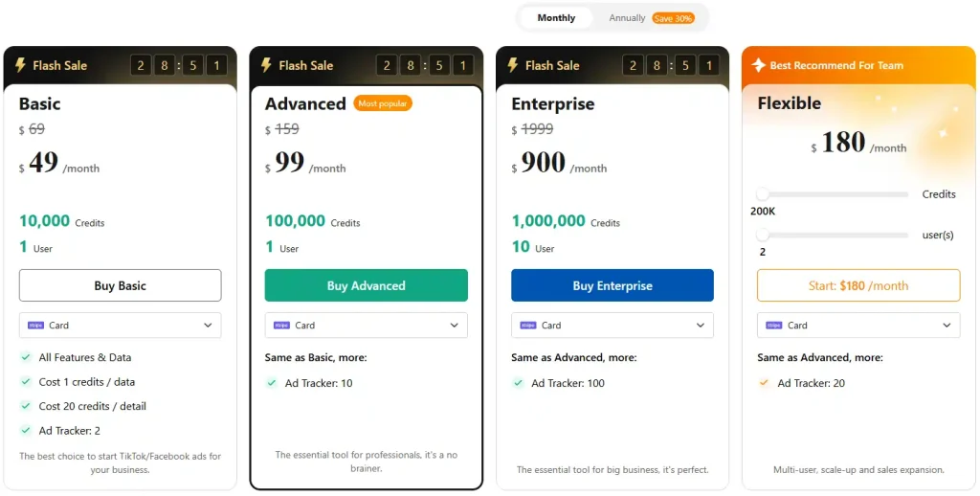This screenshot has width=980, height=496.
Task: Click the check icon beside Ad Tracker: 100
Action: click(518, 383)
